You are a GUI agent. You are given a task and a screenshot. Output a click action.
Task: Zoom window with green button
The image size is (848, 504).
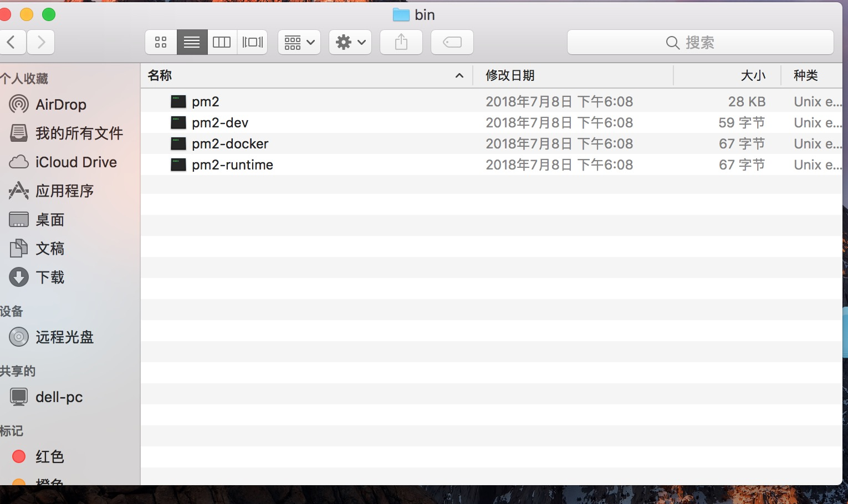[49, 14]
